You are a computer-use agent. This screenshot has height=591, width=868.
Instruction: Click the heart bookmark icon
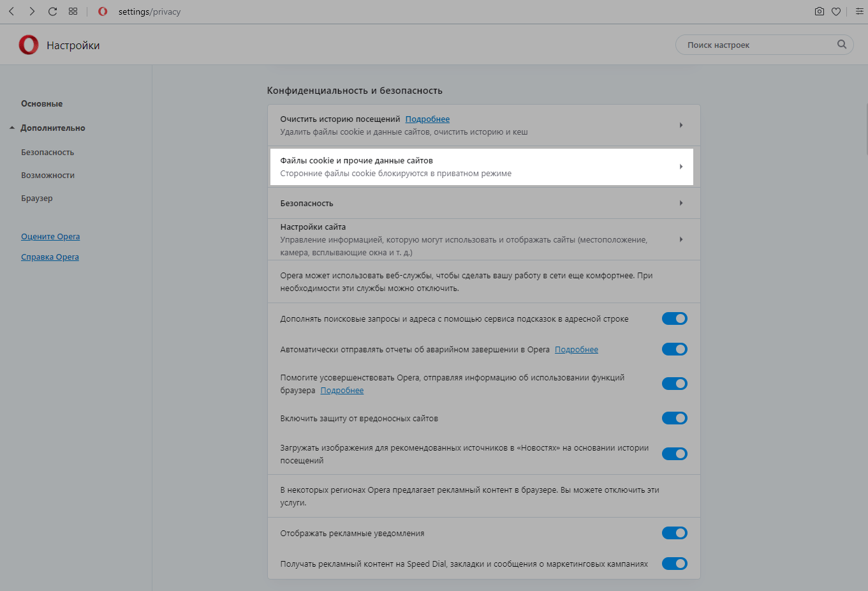(x=836, y=11)
